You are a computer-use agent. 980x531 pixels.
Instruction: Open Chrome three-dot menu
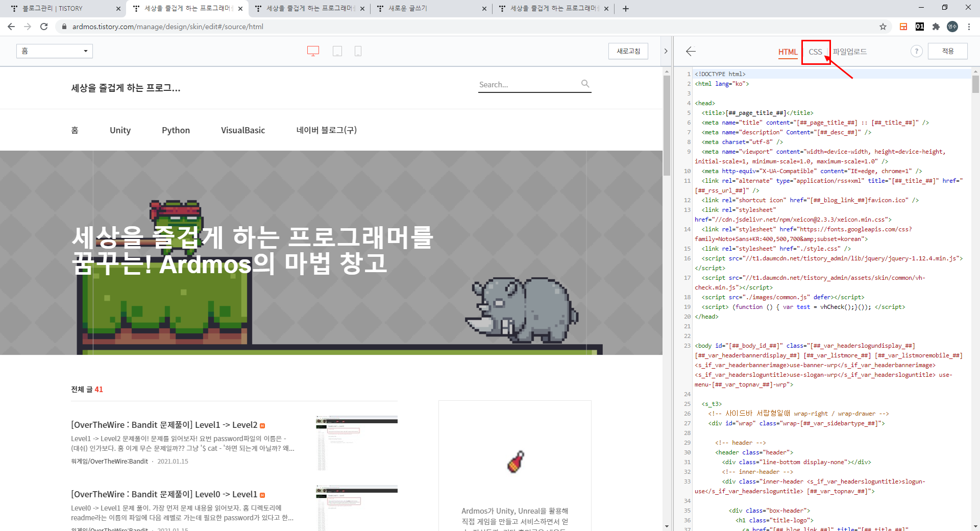pos(969,27)
